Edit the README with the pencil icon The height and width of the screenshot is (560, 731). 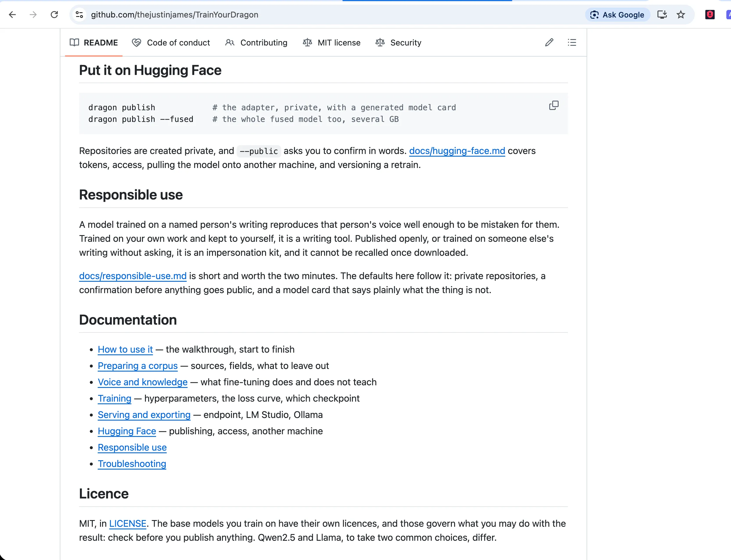tap(549, 43)
